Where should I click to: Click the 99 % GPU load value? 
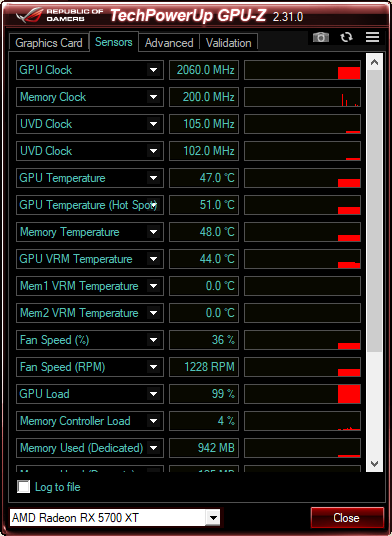click(x=204, y=394)
